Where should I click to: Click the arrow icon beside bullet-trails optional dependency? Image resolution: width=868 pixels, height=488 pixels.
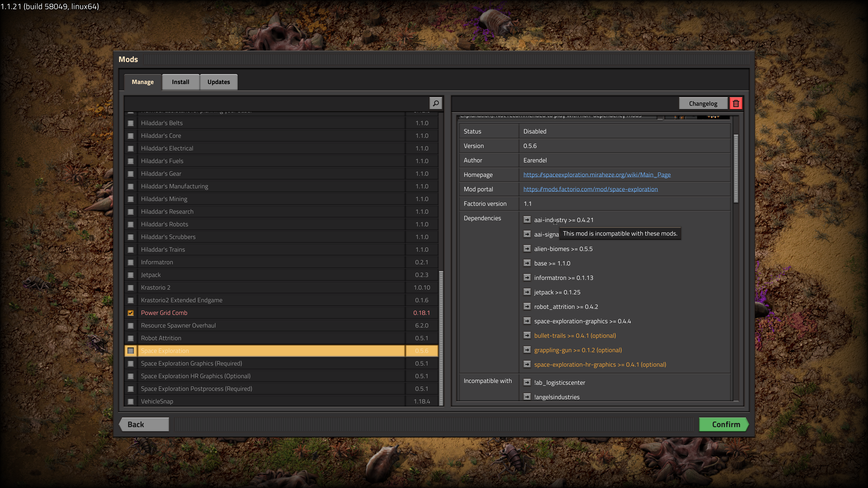527,335
